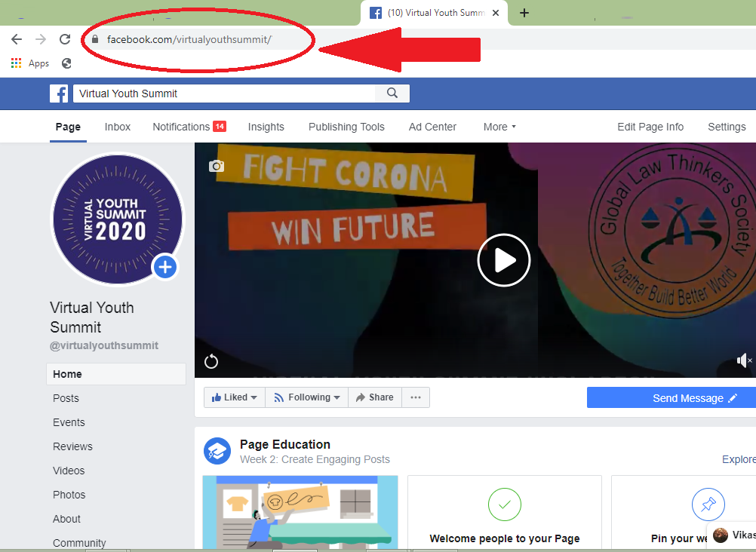Select Home in the sidebar
756x552 pixels.
(x=116, y=374)
